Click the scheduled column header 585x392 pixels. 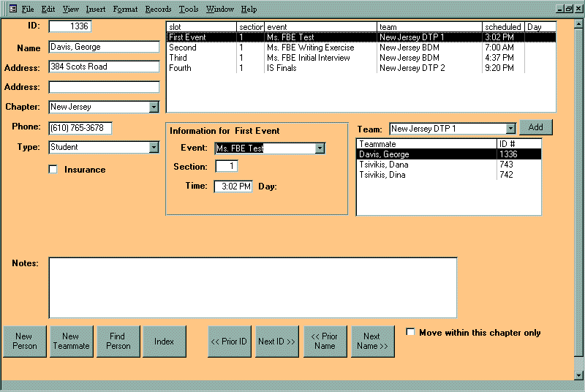(x=503, y=27)
